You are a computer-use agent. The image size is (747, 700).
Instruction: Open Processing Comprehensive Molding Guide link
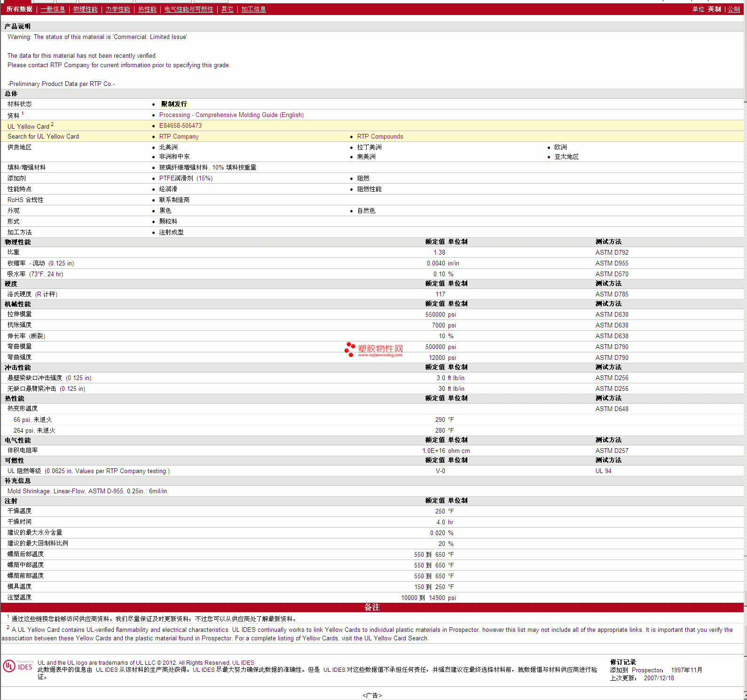click(231, 115)
